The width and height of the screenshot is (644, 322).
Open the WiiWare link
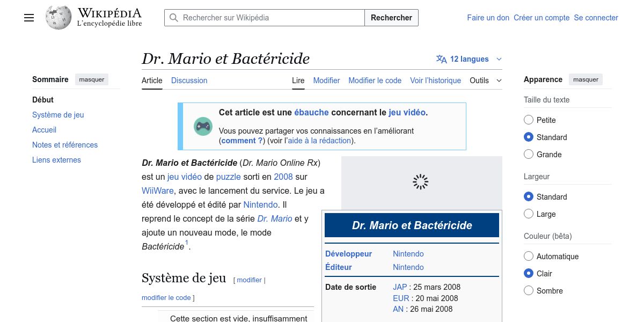(158, 191)
